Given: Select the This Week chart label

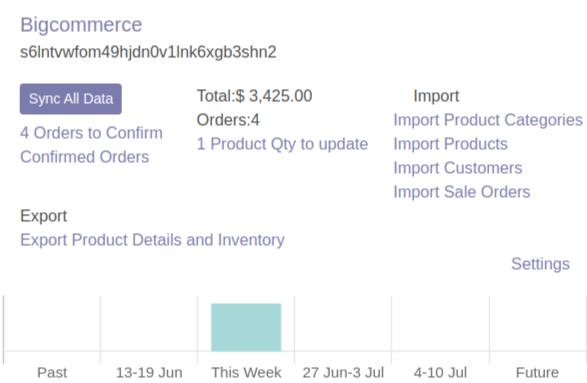Looking at the screenshot, I should [x=246, y=373].
